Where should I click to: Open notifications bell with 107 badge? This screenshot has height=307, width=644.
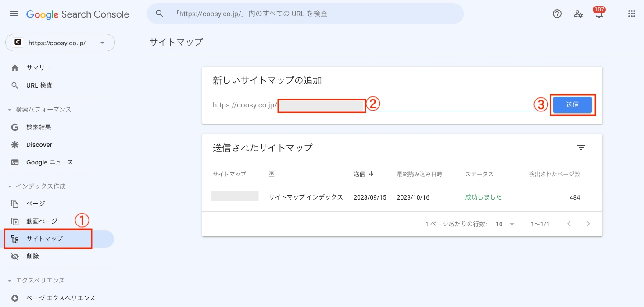599,13
